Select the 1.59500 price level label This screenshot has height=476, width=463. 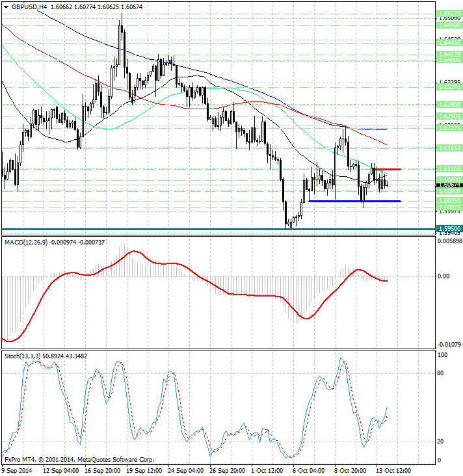pos(449,229)
